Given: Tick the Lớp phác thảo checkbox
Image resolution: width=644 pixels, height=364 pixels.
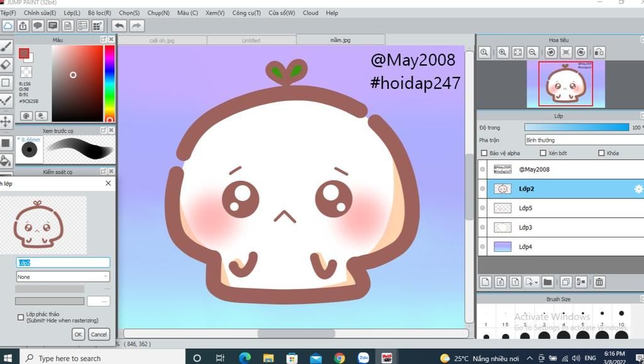Looking at the screenshot, I should click(x=21, y=317).
